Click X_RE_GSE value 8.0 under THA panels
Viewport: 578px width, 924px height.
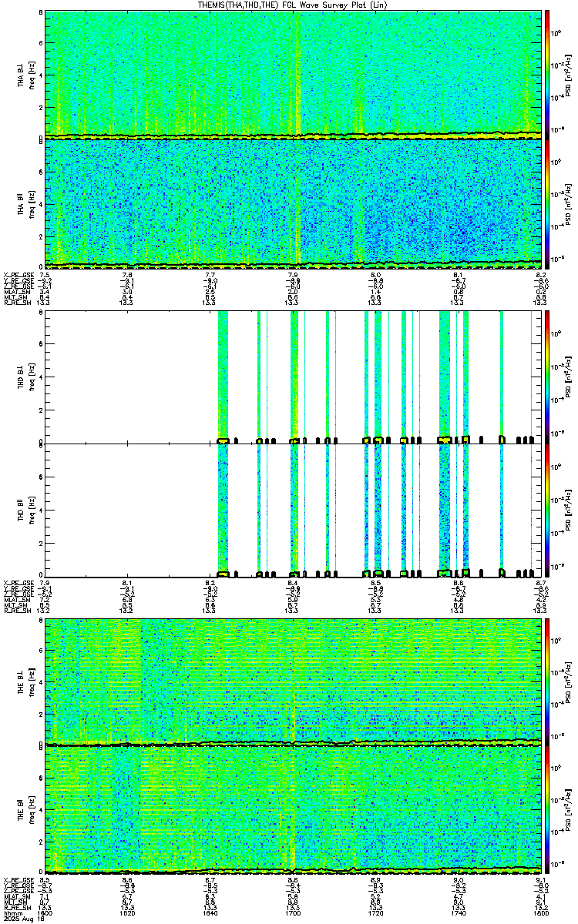point(375,275)
